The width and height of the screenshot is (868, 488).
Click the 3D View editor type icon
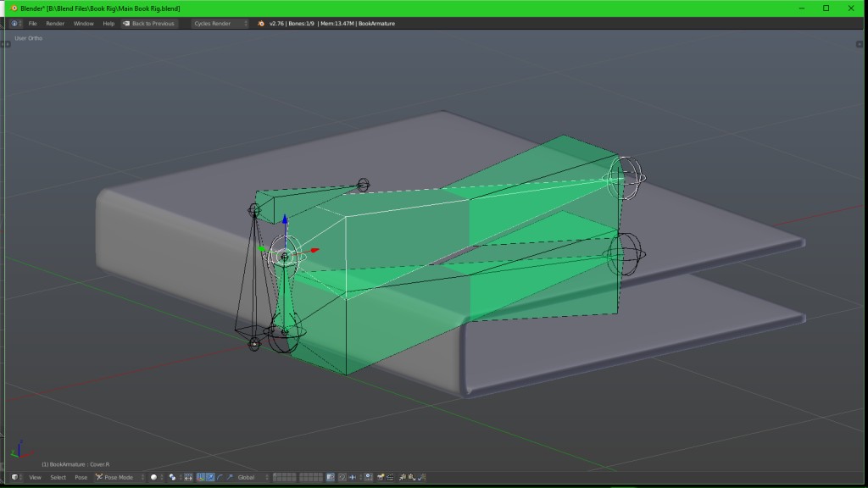coord(16,477)
